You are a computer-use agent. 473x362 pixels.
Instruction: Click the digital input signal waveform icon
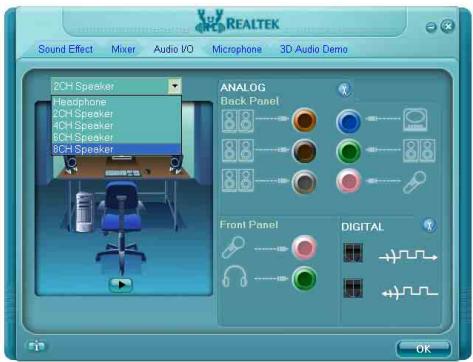(x=410, y=292)
